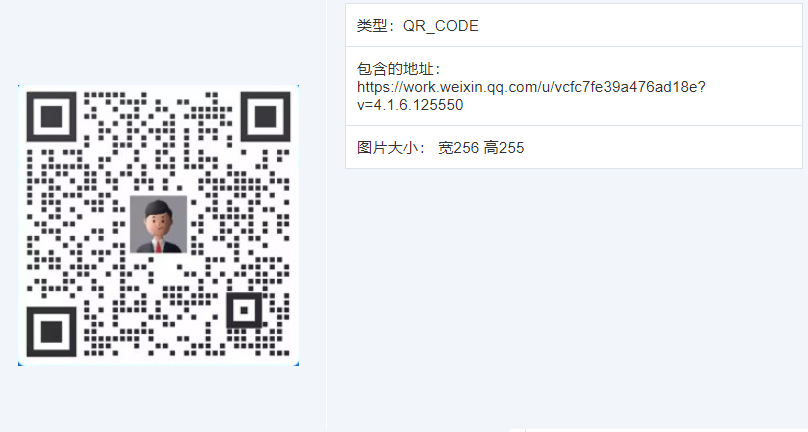Click the blue bottom-right corner marker of image
808x432 pixels.
click(x=297, y=364)
